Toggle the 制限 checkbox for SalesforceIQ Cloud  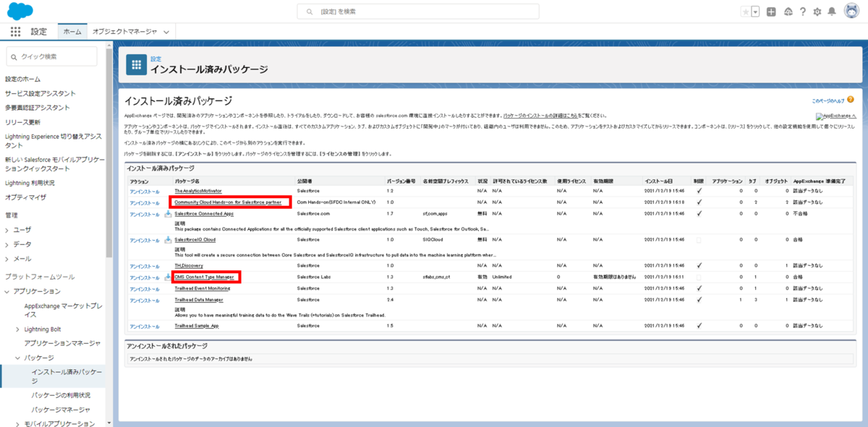tap(699, 240)
